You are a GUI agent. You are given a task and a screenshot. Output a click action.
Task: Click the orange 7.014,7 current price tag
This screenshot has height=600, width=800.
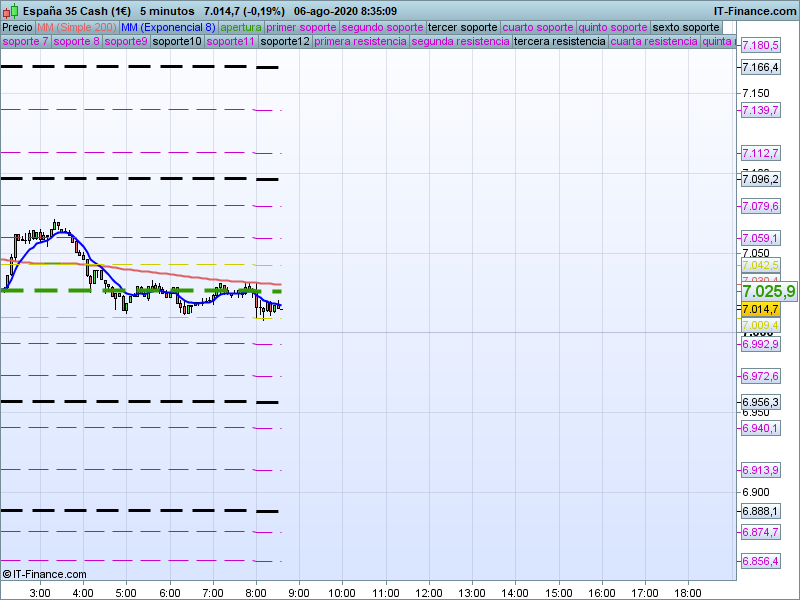760,310
